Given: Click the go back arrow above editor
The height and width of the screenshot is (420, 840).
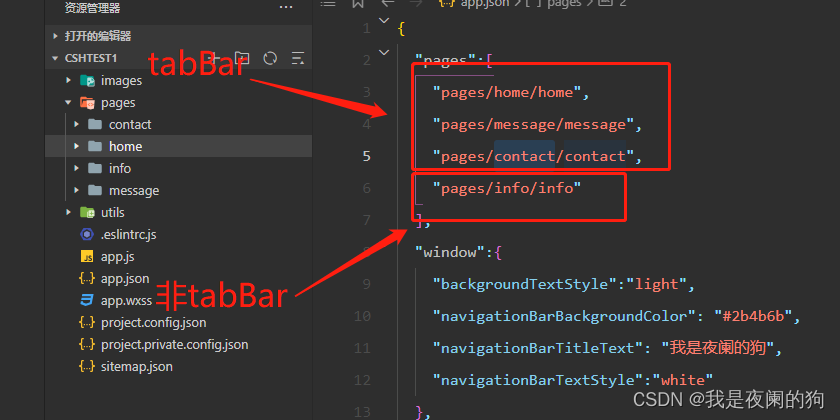Looking at the screenshot, I should (387, 3).
